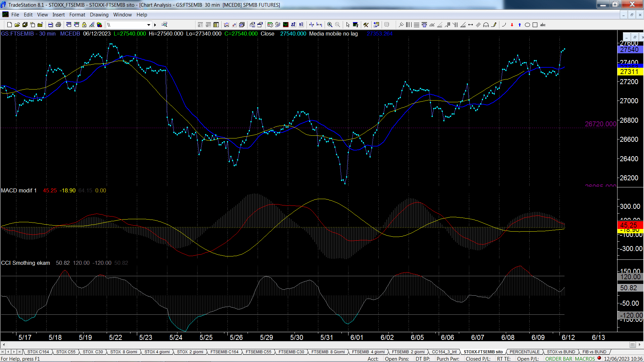Click the hammer and wrench tools icon
Viewport: 644px width, 362px height.
pos(366,24)
